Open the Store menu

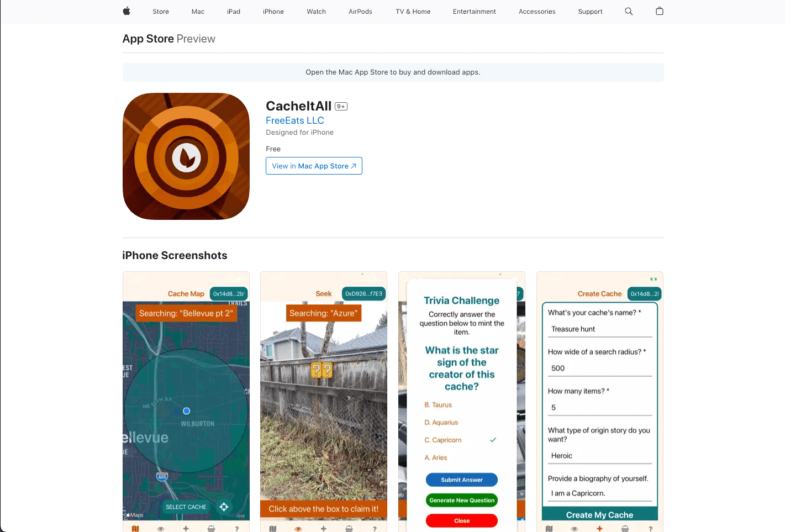(161, 12)
